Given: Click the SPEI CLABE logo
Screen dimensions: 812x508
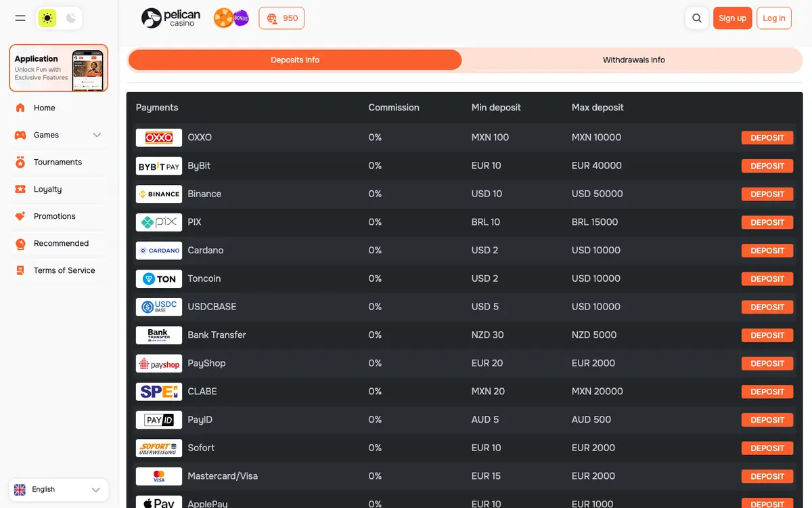Looking at the screenshot, I should click(159, 391).
